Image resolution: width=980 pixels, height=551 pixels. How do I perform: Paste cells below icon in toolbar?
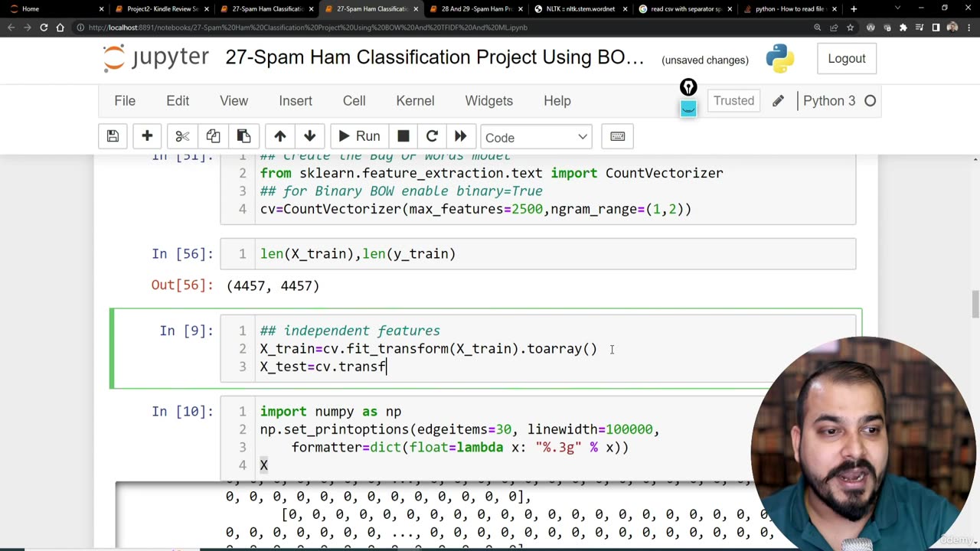[x=243, y=136]
